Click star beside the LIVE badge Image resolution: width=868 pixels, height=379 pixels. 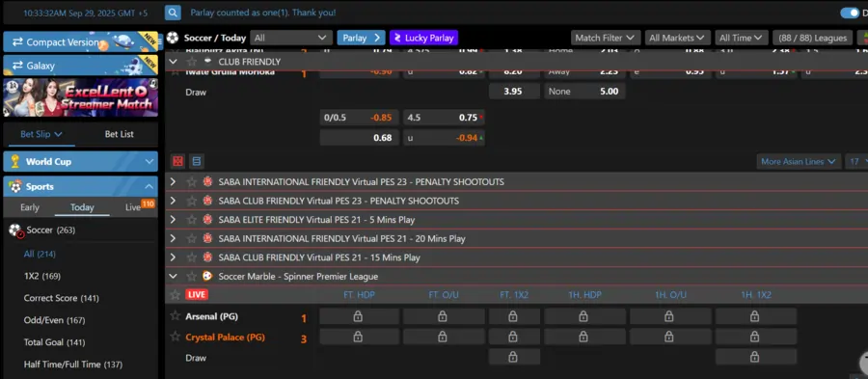coord(176,295)
